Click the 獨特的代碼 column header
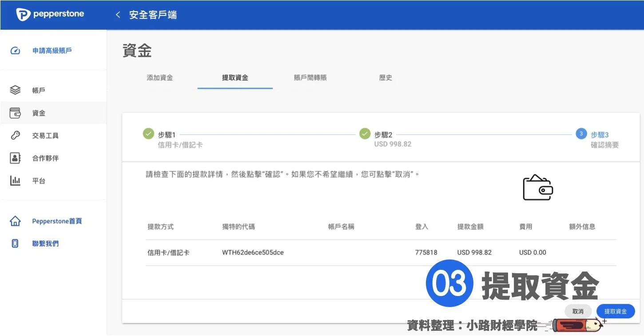The width and height of the screenshot is (644, 336). pos(239,227)
